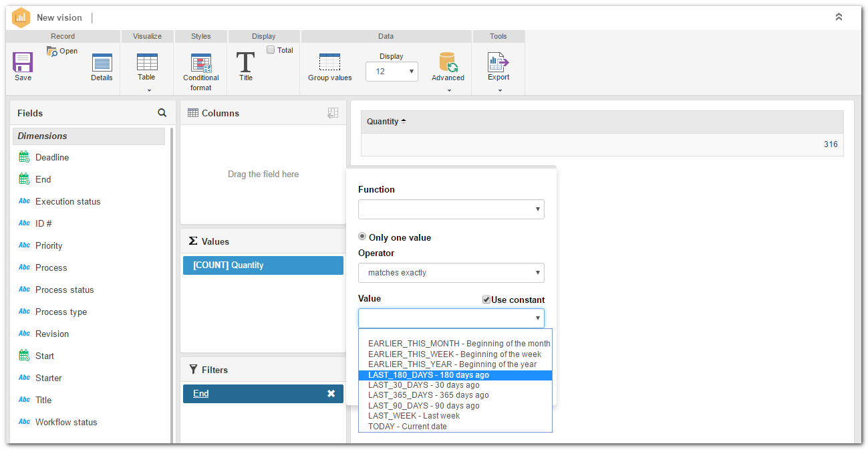868x450 pixels.
Task: Collapse the ribbon with double chevron
Action: pos(839,17)
